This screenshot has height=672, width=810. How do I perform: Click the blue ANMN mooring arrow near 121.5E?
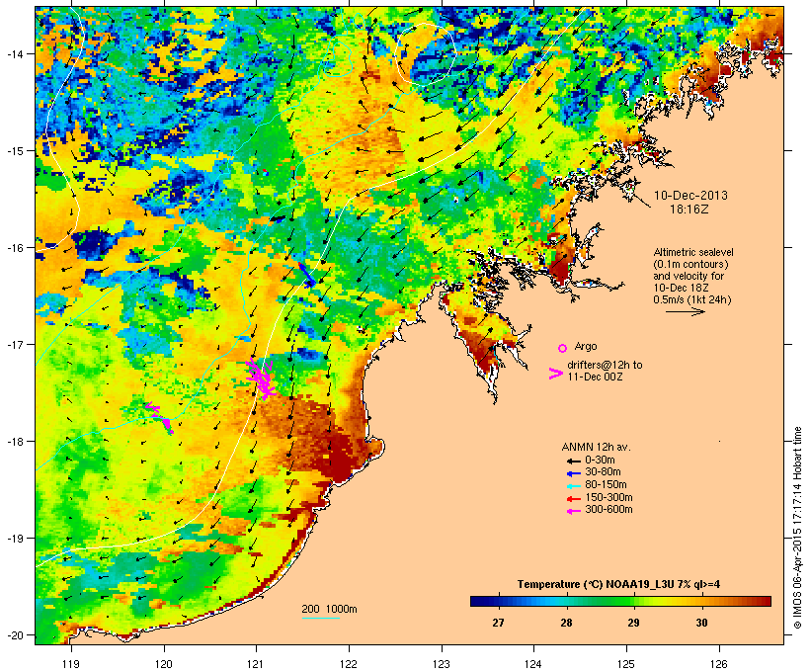(307, 275)
